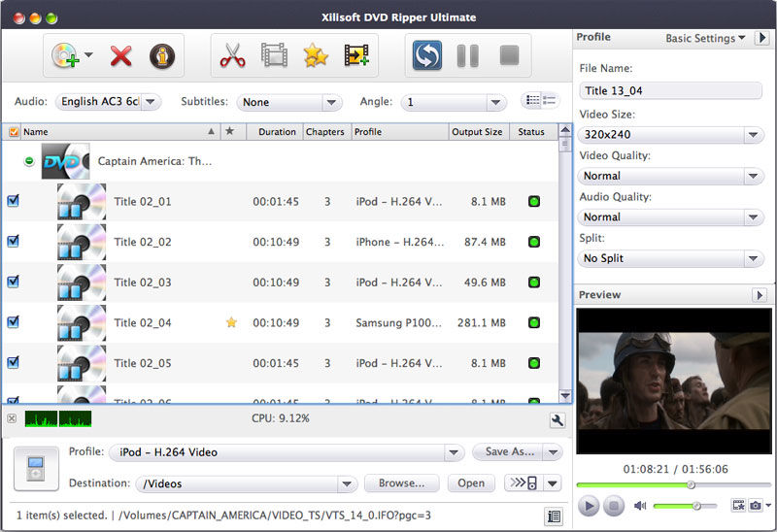Click the Save As... button
The image size is (777, 532).
[x=509, y=451]
